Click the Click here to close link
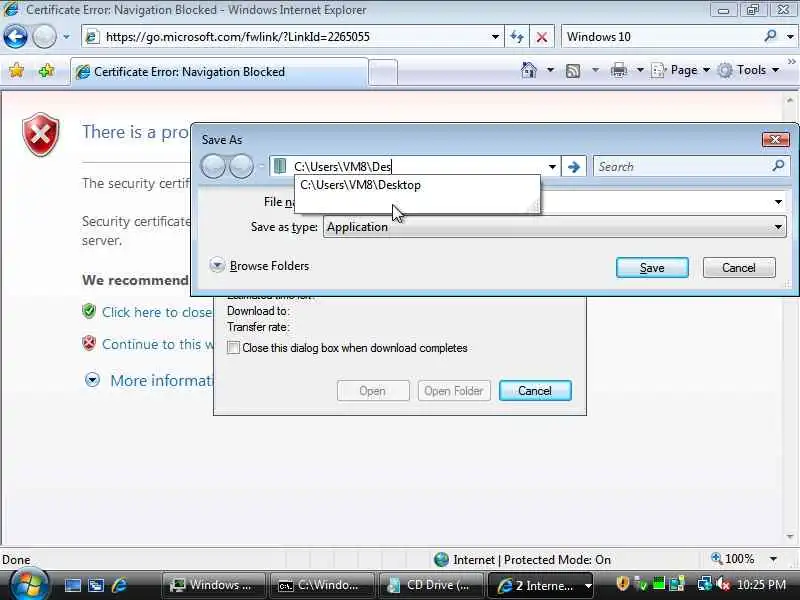The width and height of the screenshot is (800, 600). 157,312
